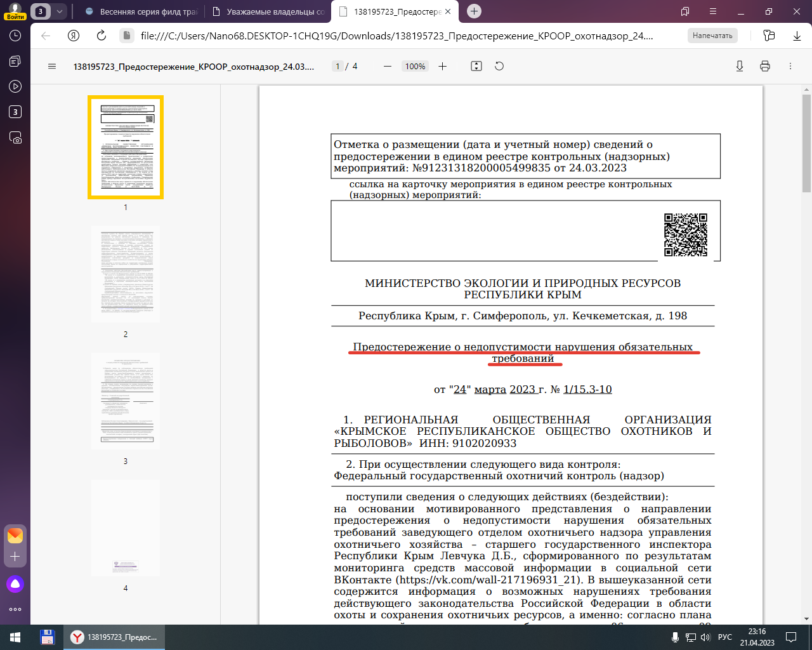
Task: Switch to the Уважаемые владельцы tab
Action: [268, 11]
